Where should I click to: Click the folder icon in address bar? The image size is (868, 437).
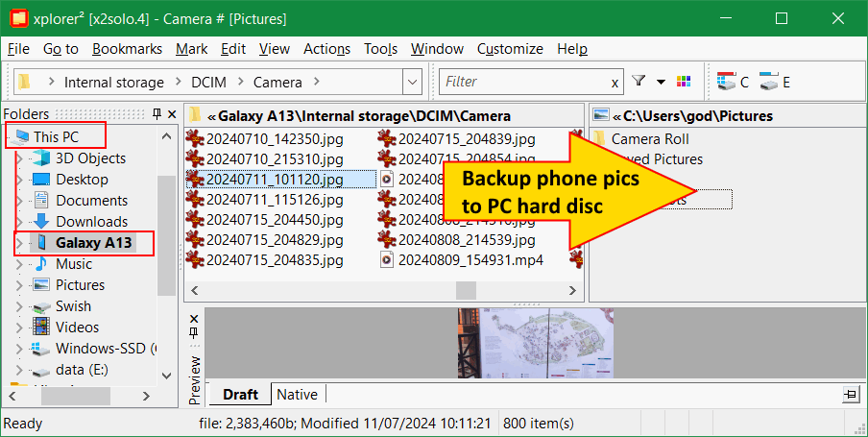(x=24, y=82)
